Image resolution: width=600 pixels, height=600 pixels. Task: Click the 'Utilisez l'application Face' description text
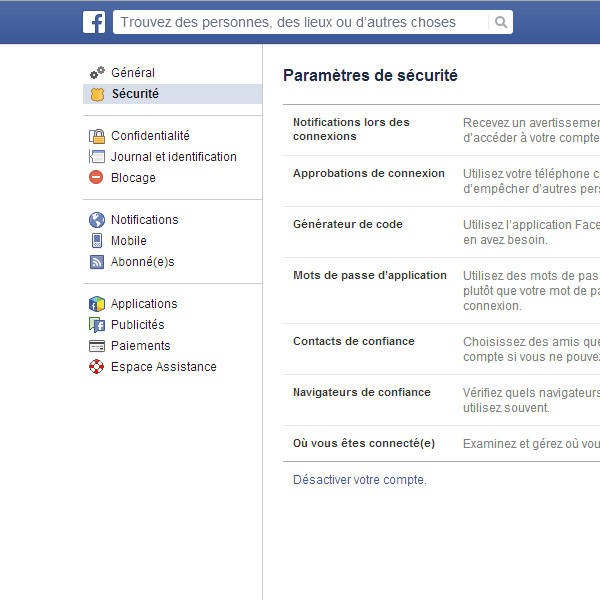pos(532,232)
